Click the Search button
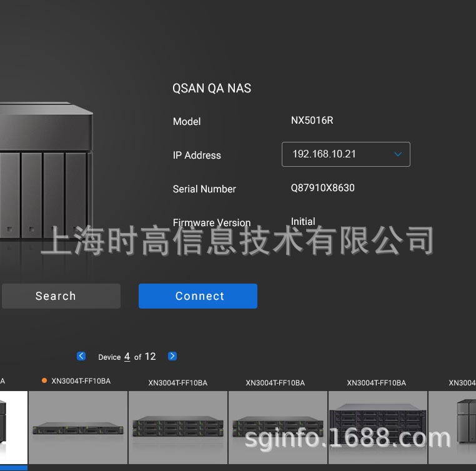 [x=61, y=296]
